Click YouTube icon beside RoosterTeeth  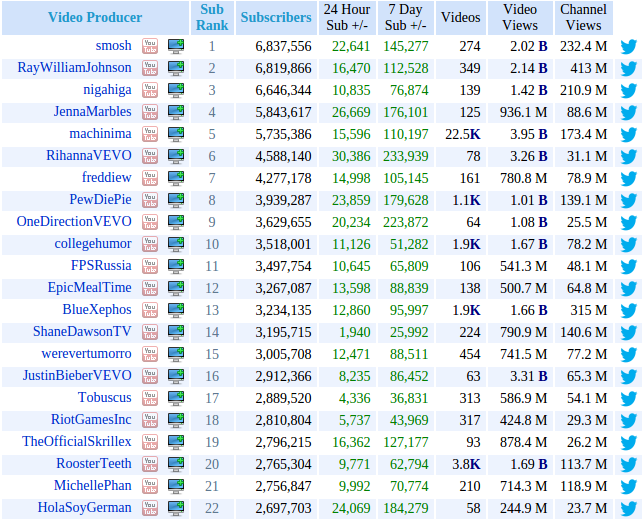coord(150,464)
